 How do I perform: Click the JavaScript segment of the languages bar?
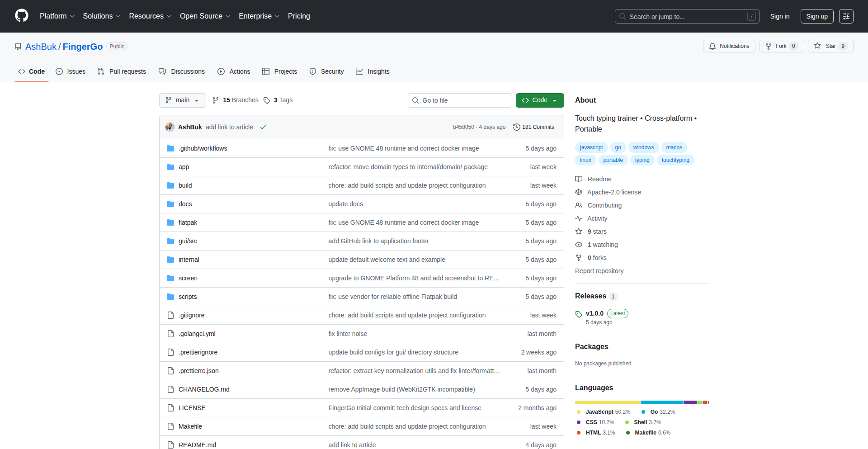[x=607, y=402]
